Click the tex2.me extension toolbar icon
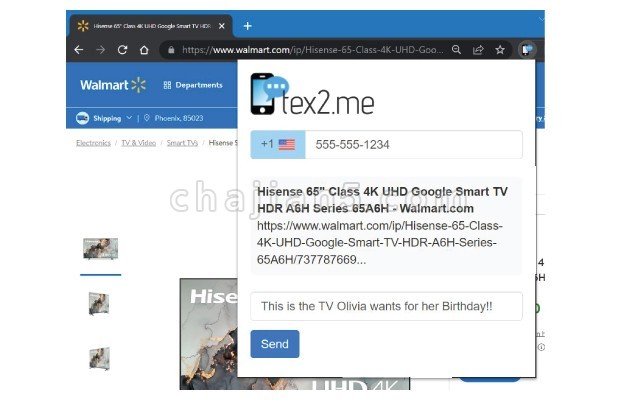The height and width of the screenshot is (400, 640). pyautogui.click(x=527, y=50)
